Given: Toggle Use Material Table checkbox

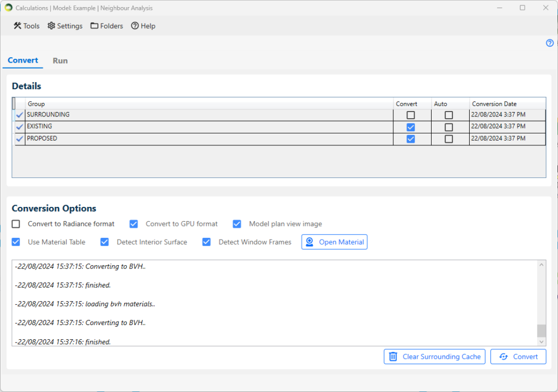Looking at the screenshot, I should coord(16,242).
